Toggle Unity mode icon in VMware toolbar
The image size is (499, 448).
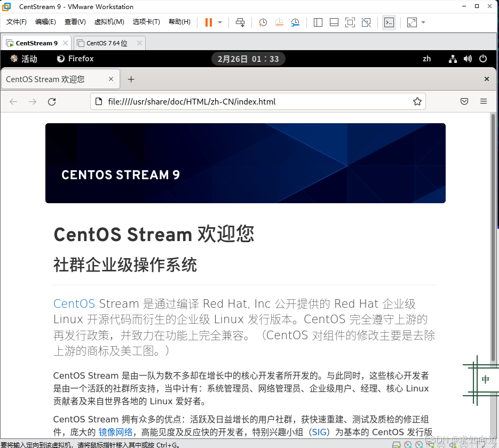tap(366, 22)
